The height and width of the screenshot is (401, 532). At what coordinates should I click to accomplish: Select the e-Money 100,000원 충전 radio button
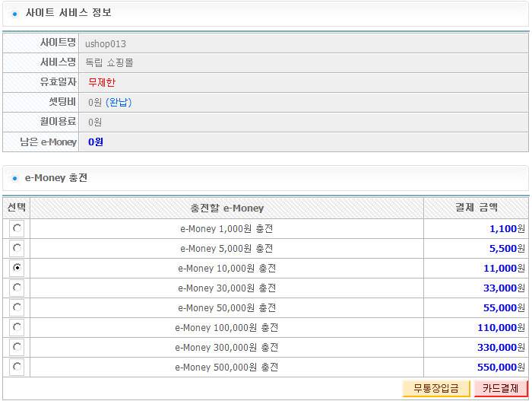(x=17, y=327)
